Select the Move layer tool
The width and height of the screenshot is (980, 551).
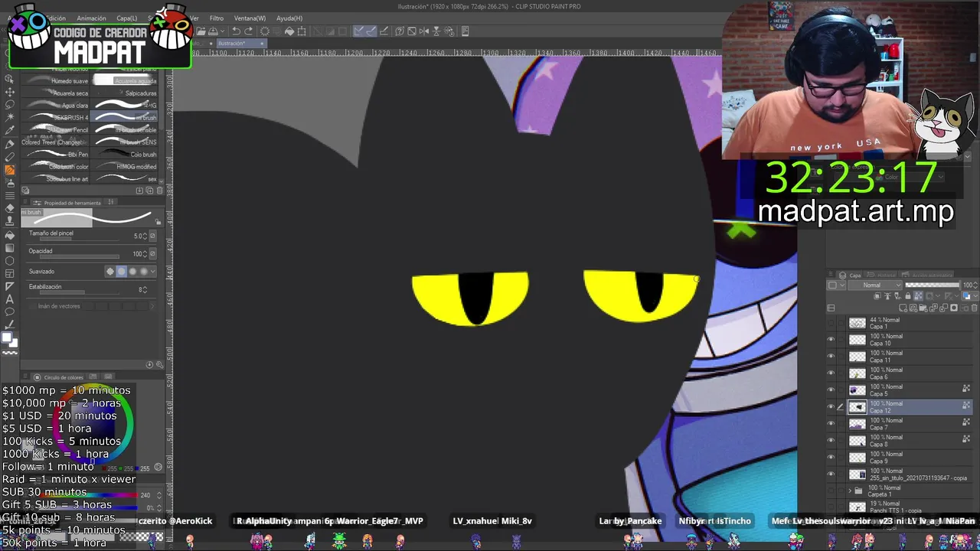pos(9,92)
